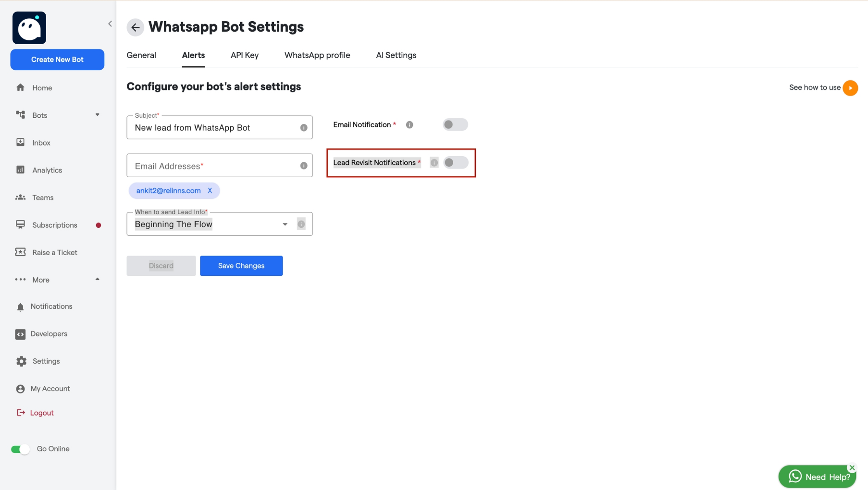868x490 pixels.
Task: Click the See how to use link
Action: pyautogui.click(x=815, y=87)
